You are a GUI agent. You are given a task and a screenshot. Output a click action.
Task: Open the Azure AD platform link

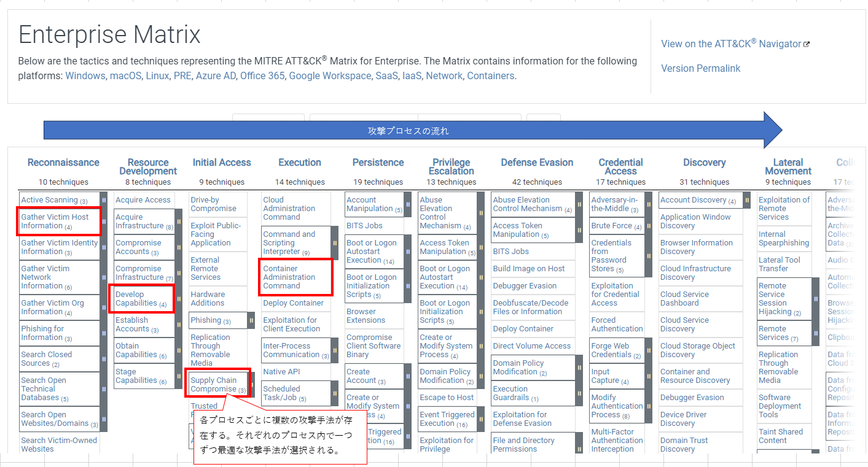[216, 75]
